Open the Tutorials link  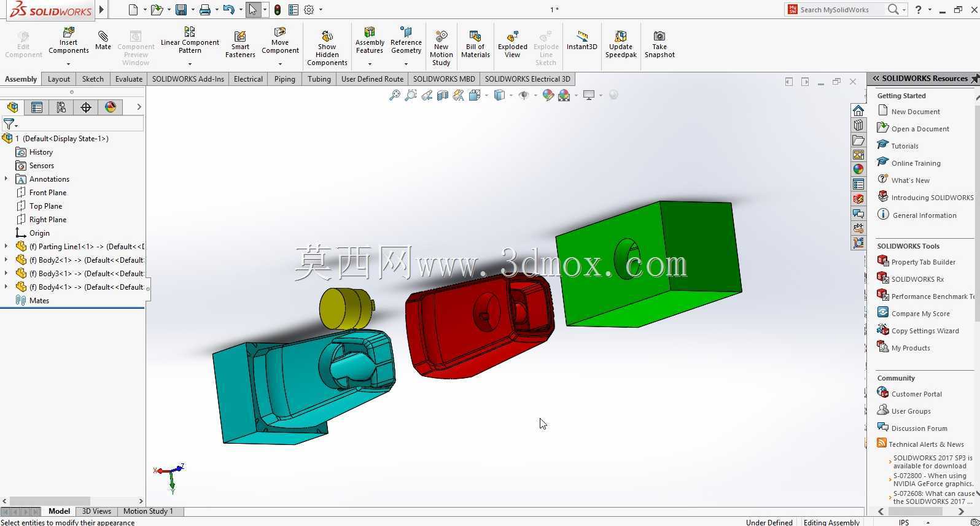pos(904,146)
